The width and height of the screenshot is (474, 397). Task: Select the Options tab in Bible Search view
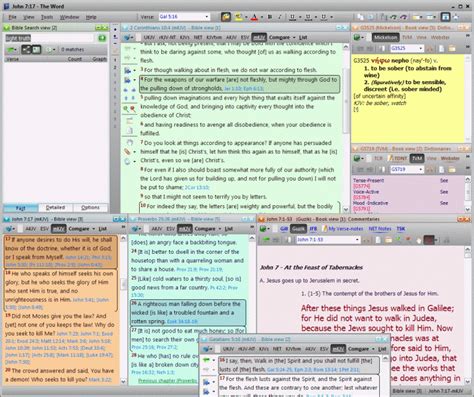pyautogui.click(x=90, y=208)
